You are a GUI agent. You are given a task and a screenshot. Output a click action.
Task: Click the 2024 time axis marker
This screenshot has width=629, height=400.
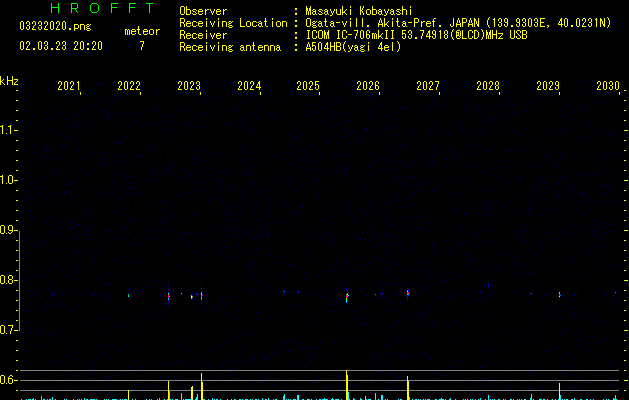coord(249,85)
